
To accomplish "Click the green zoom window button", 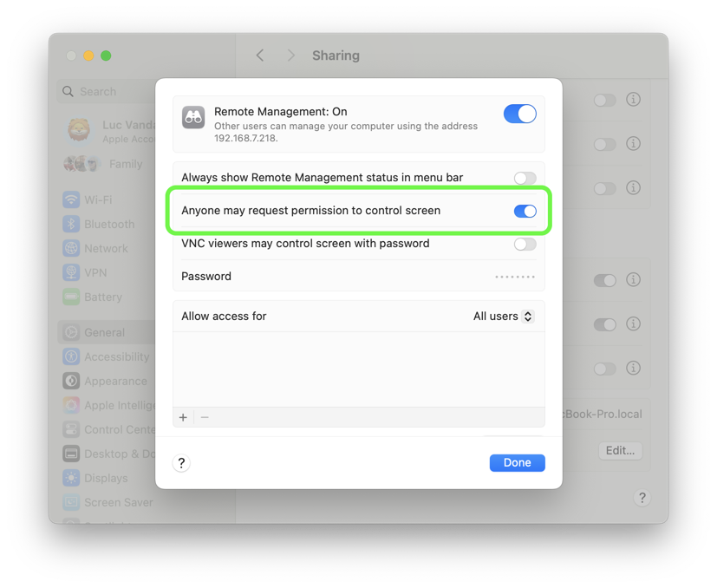I will [106, 56].
